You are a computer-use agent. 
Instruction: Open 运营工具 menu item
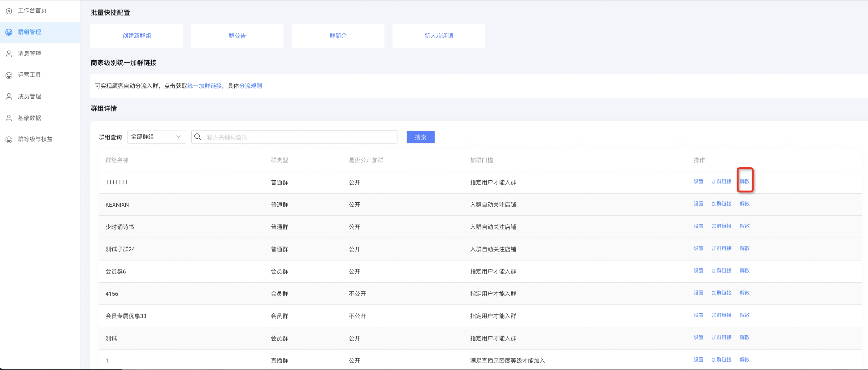tap(29, 75)
